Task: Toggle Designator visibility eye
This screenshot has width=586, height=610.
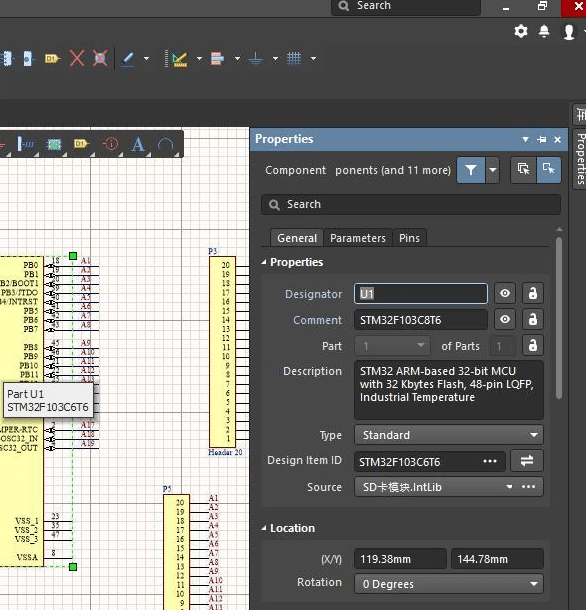Action: point(505,293)
